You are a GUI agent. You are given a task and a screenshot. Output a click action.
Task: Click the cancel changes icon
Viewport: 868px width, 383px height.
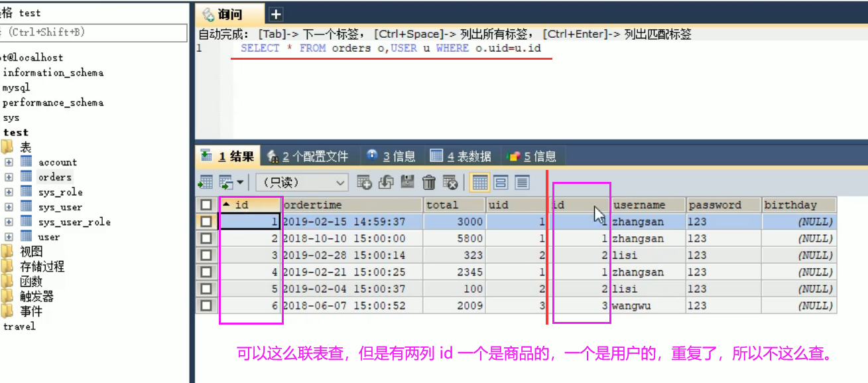(x=450, y=182)
